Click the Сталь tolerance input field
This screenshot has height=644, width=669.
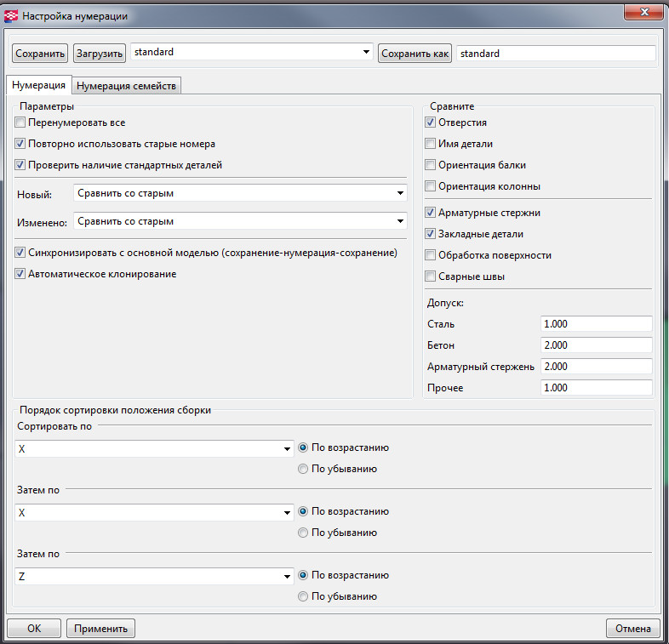[595, 324]
